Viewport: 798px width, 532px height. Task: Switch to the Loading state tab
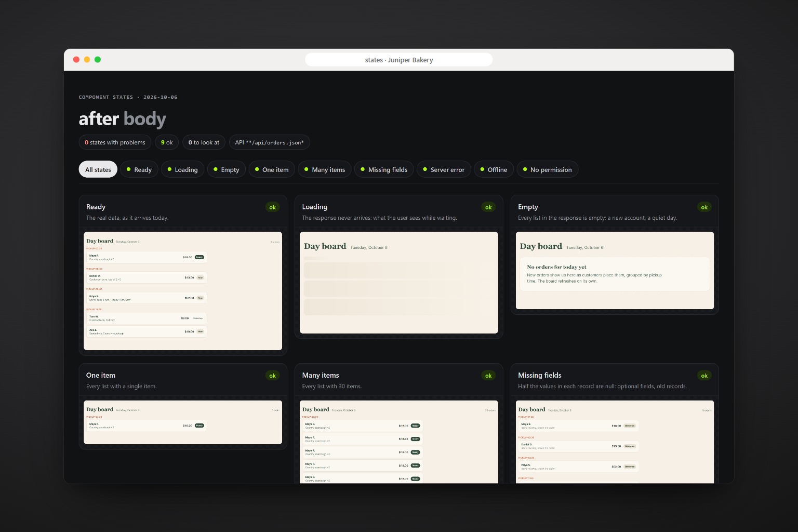pos(182,169)
